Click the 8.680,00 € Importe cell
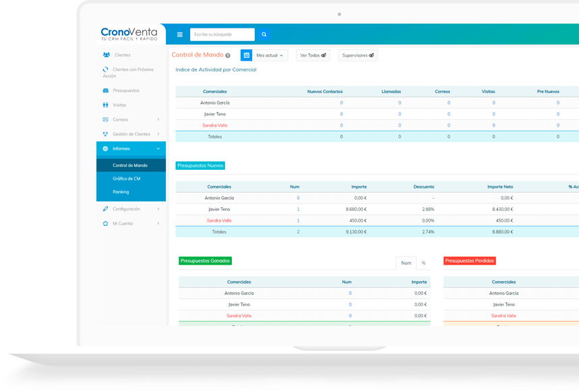Screen dimensions: 579x392 pyautogui.click(x=356, y=209)
